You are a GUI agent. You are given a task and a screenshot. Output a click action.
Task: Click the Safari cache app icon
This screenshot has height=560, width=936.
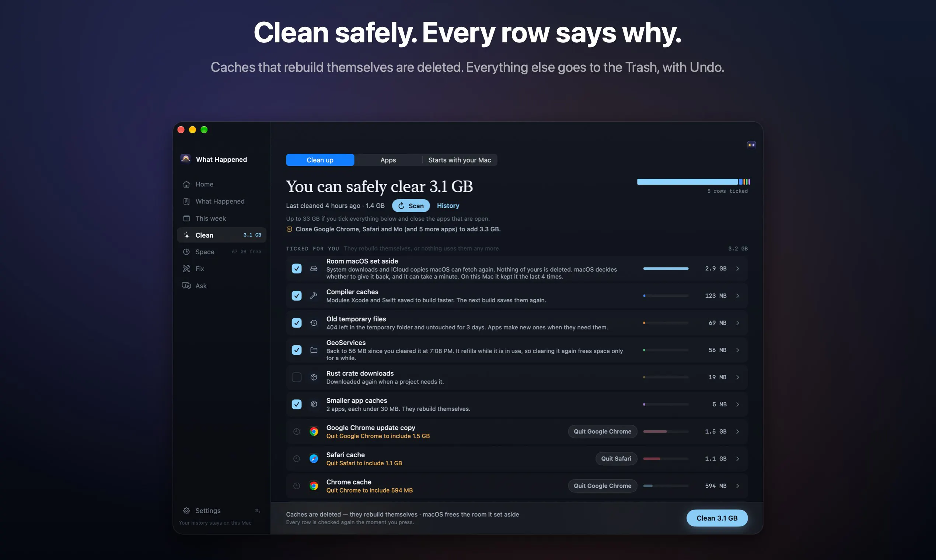click(314, 458)
